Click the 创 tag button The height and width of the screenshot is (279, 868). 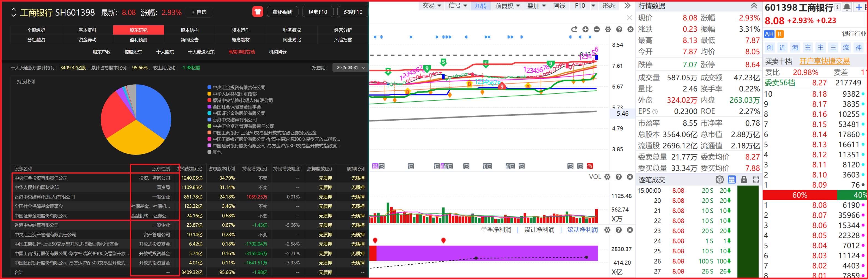pos(769,48)
